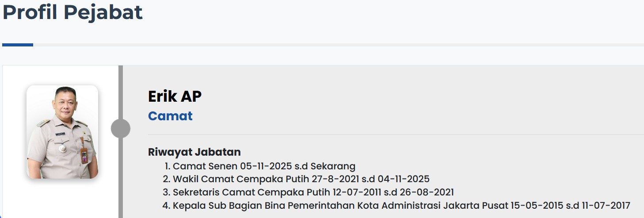Select the Camat Senen history entry
The width and height of the screenshot is (644, 218).
point(264,166)
